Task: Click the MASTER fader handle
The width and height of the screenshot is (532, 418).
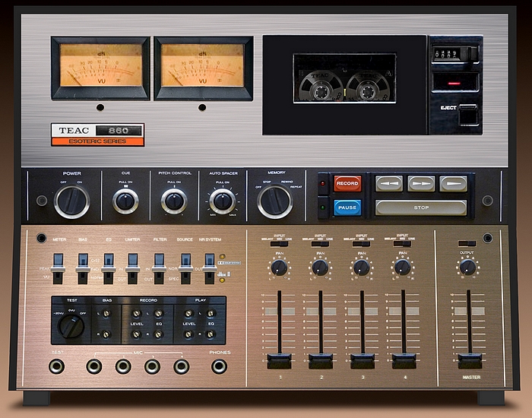Action: 470,359
